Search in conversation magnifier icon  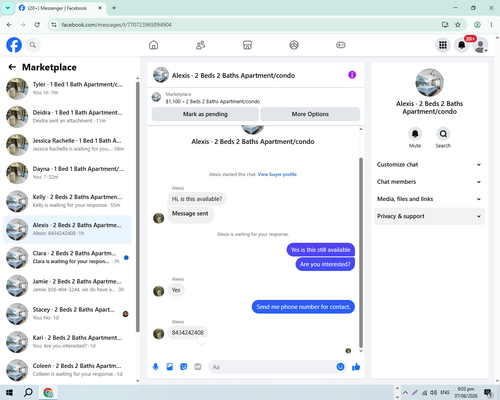click(x=443, y=134)
